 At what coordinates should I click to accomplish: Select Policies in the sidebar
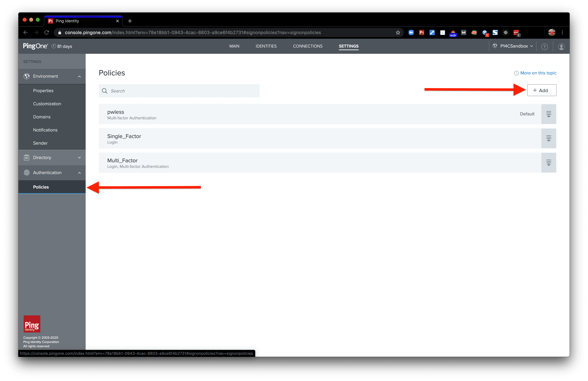(x=52, y=187)
